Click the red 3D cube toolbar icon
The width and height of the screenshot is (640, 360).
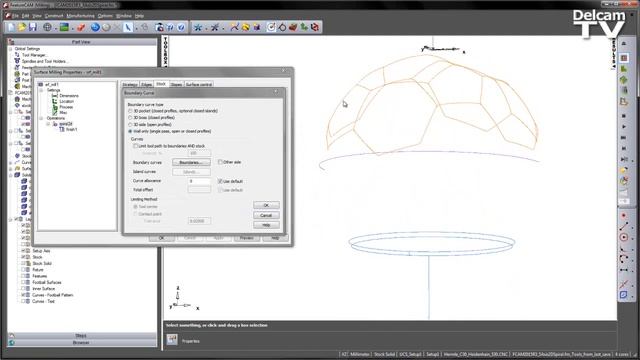(315, 27)
